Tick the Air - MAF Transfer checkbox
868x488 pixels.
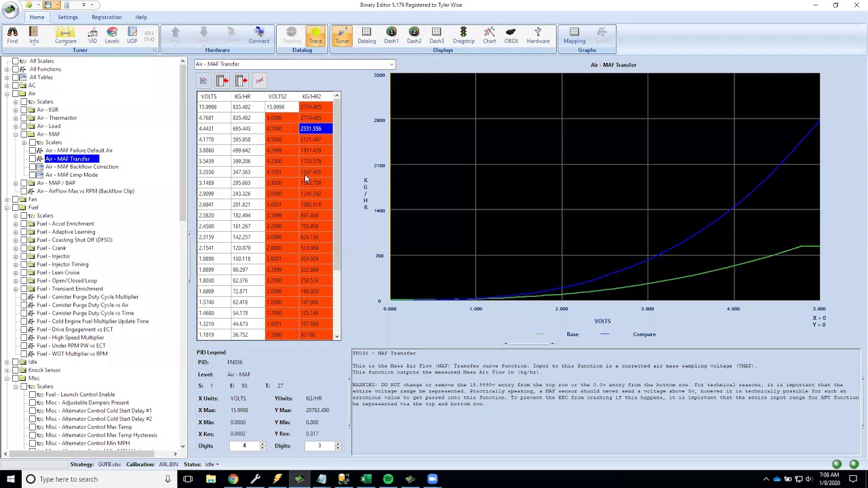point(31,159)
